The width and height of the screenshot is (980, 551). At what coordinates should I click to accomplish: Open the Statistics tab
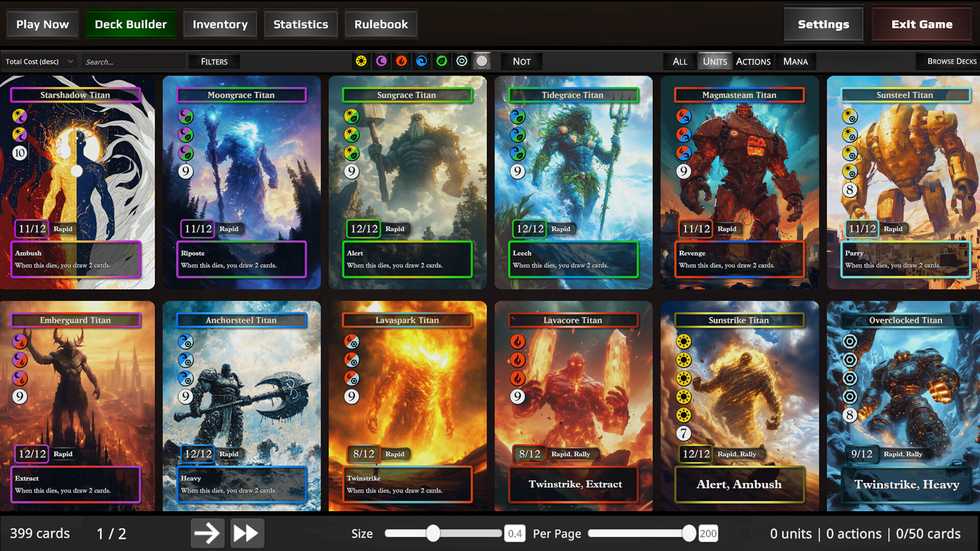coord(301,24)
